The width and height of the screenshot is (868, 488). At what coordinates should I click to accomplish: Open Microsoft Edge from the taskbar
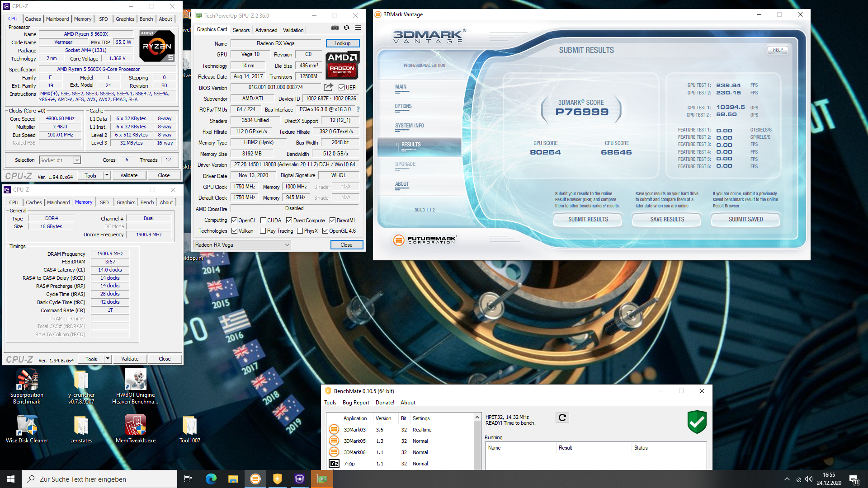pos(211,479)
